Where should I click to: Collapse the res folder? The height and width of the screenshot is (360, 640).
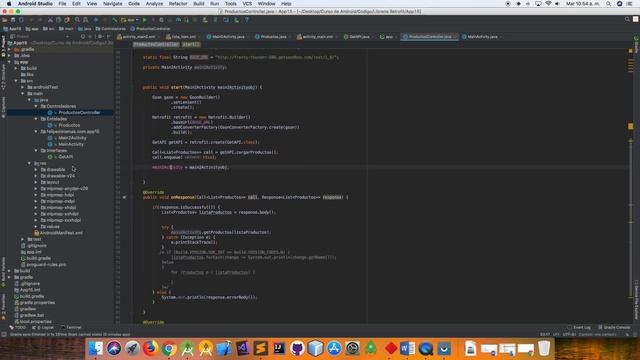tap(29, 163)
